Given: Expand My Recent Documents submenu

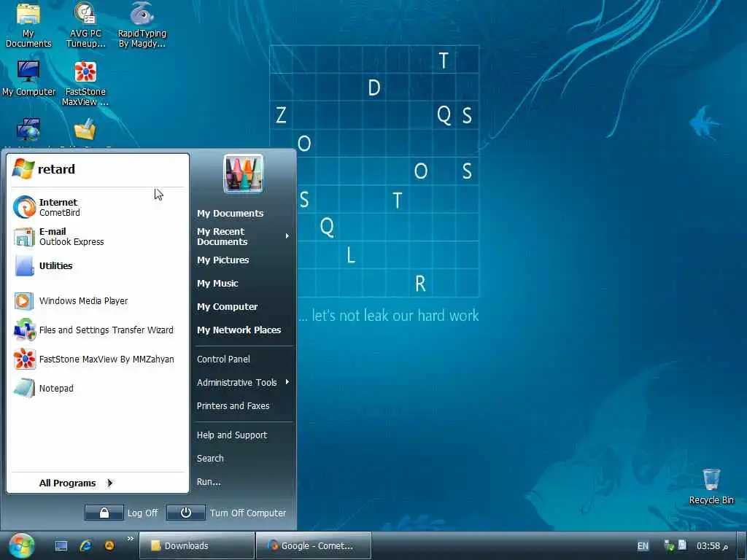Looking at the screenshot, I should click(243, 237).
